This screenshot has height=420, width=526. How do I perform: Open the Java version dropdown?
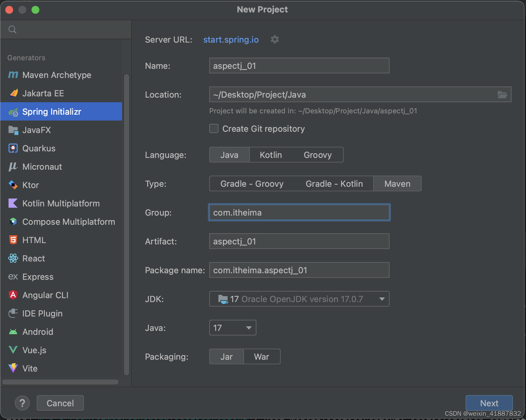[x=233, y=328]
